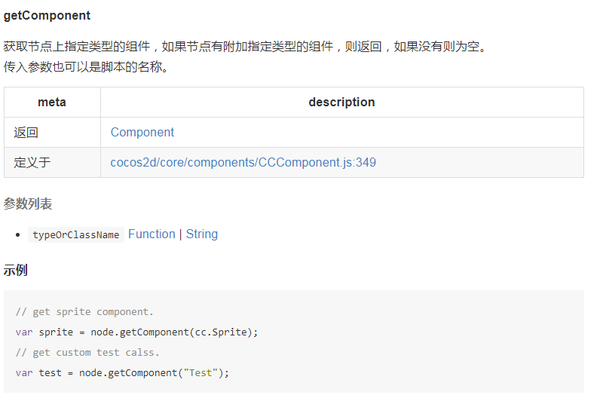Screen dimensions: 600x401
Task: Click the 参数列表 section heading
Action: pyautogui.click(x=28, y=204)
